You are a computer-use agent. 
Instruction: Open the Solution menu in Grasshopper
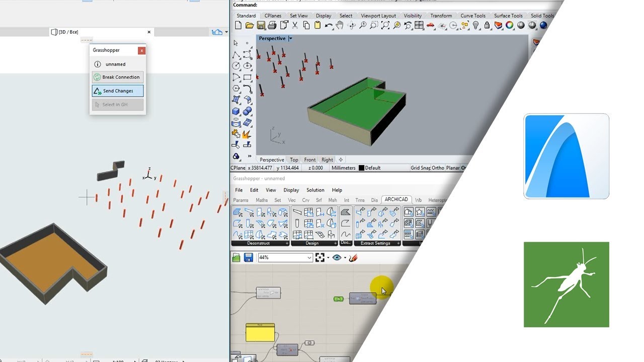pyautogui.click(x=315, y=190)
